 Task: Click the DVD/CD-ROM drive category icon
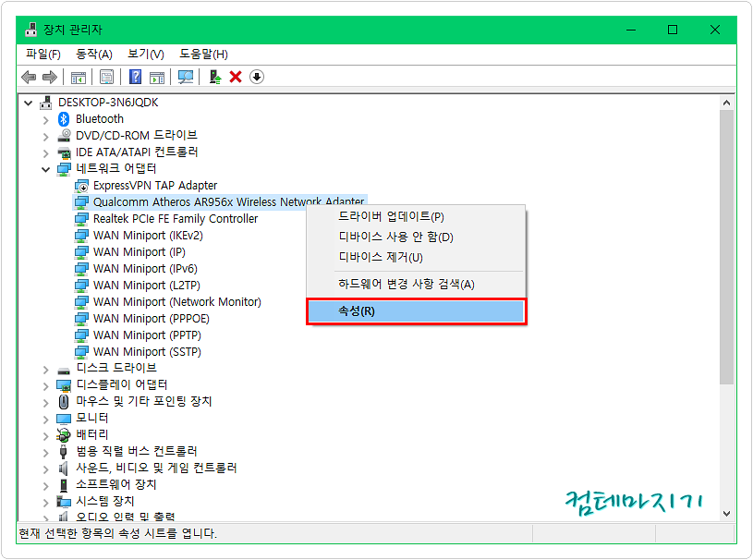tap(64, 136)
